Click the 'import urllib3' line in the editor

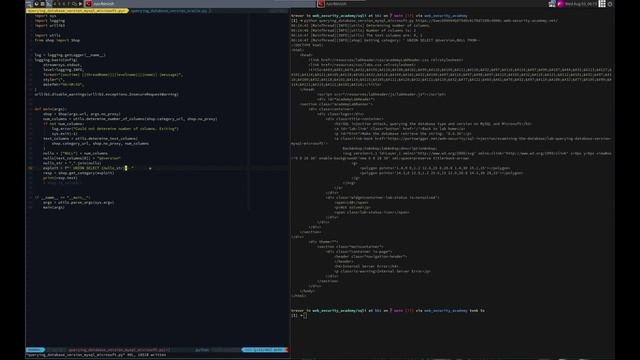pyautogui.click(x=50, y=25)
